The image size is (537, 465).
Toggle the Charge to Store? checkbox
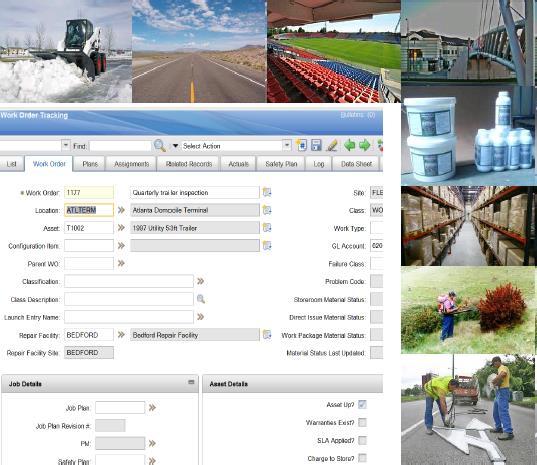click(x=362, y=458)
